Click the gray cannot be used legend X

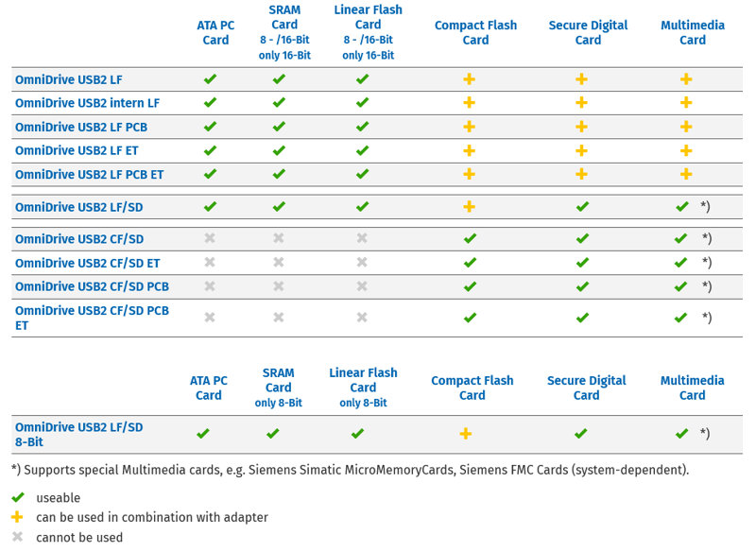(17, 537)
